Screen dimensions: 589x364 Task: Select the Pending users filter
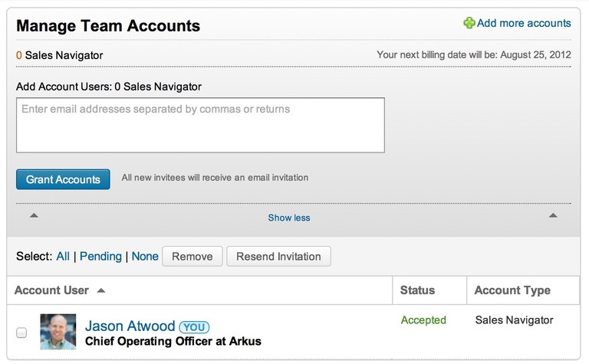tap(100, 256)
